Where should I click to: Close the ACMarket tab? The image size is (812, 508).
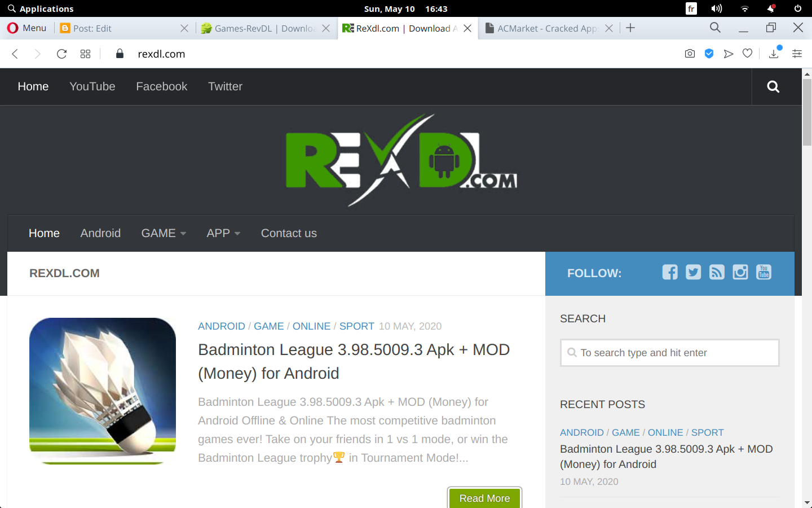(609, 28)
